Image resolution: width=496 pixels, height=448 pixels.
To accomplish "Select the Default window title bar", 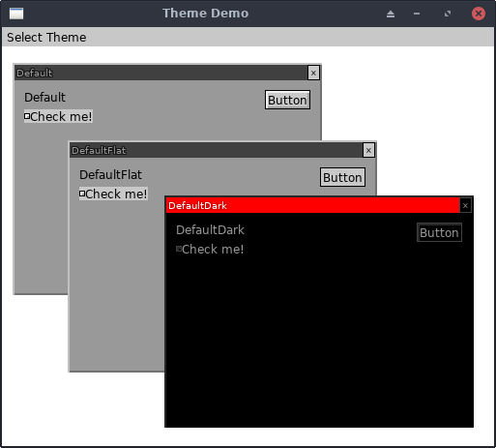I will tap(161, 73).
